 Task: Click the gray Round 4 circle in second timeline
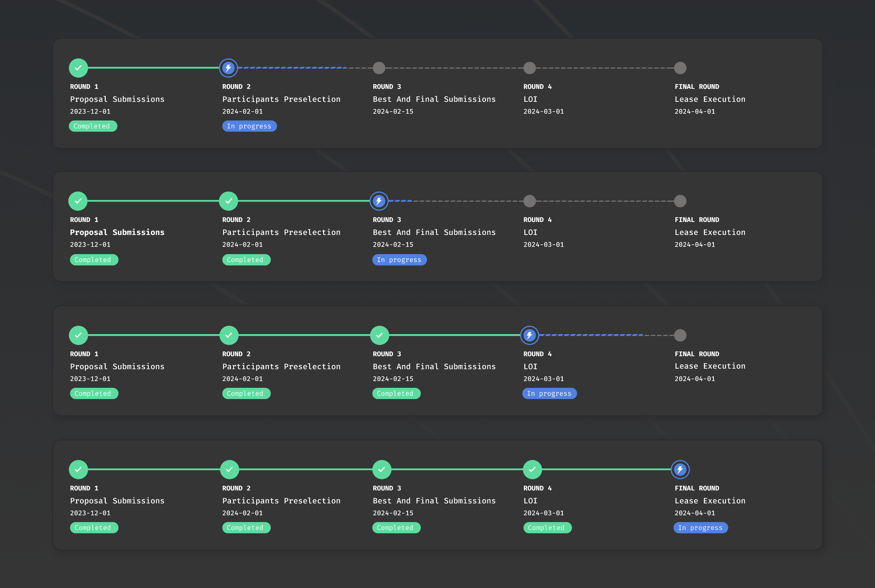click(x=529, y=201)
